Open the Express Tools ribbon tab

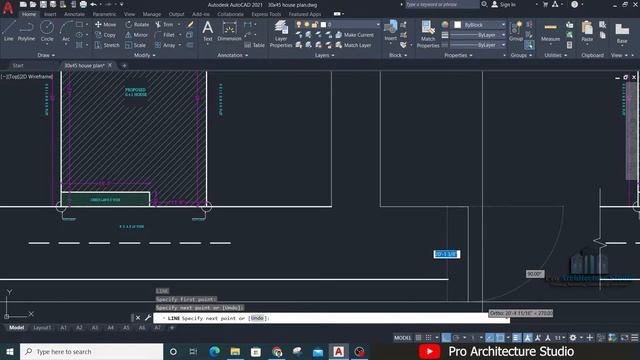(x=266, y=14)
